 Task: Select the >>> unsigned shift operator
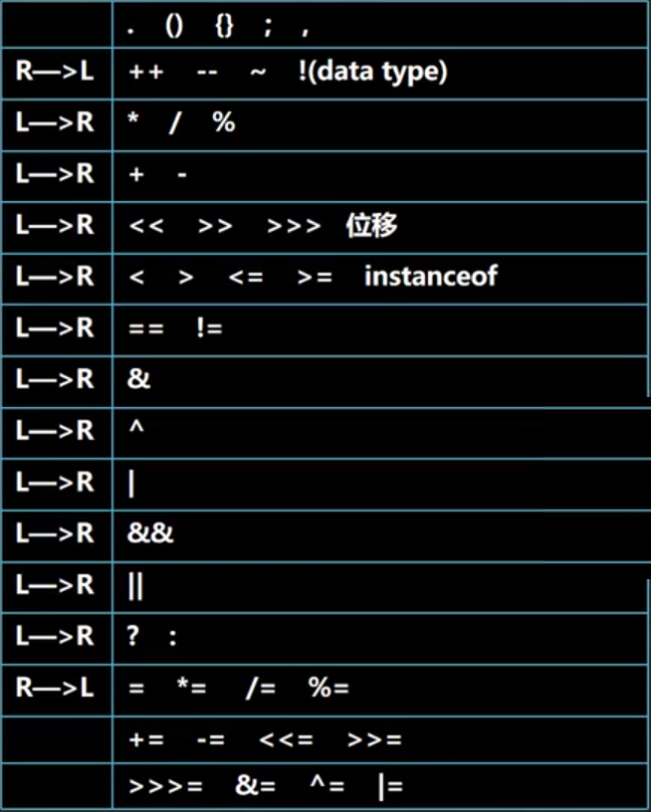coord(294,226)
